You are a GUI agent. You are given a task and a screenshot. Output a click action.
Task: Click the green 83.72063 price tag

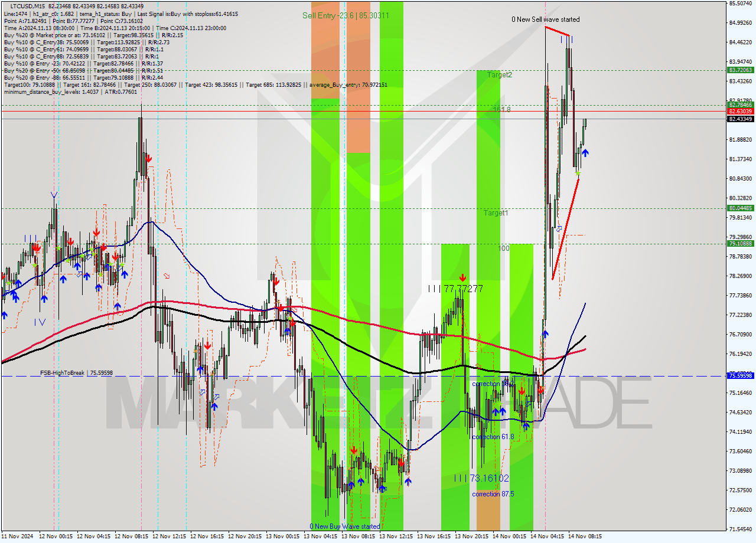[740, 70]
